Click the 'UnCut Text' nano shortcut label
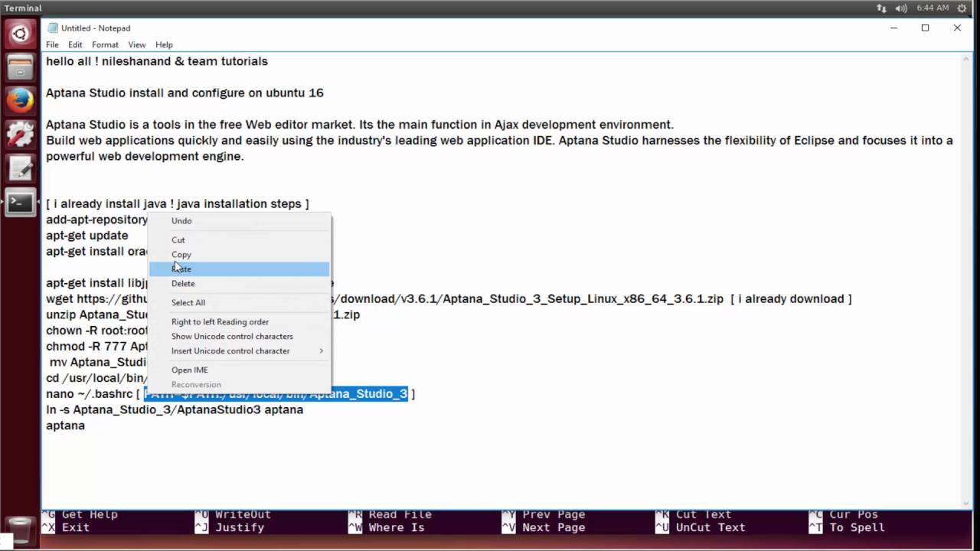The height and width of the screenshot is (551, 980). pyautogui.click(x=710, y=527)
